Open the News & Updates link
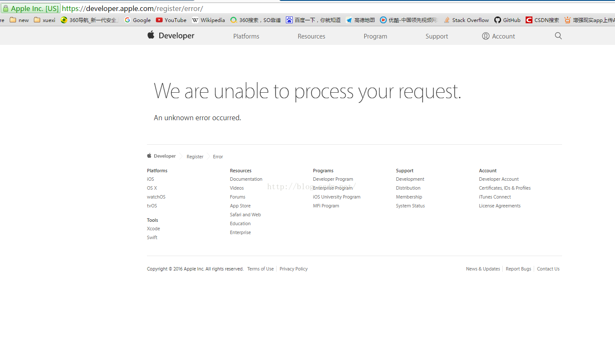The height and width of the screenshot is (364, 615). click(483, 269)
